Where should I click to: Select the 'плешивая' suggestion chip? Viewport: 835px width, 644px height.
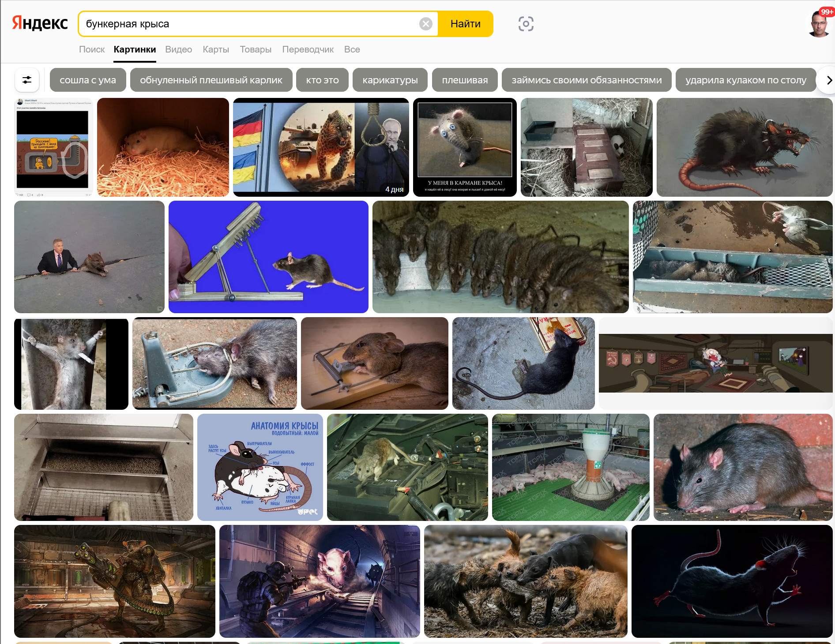(465, 80)
